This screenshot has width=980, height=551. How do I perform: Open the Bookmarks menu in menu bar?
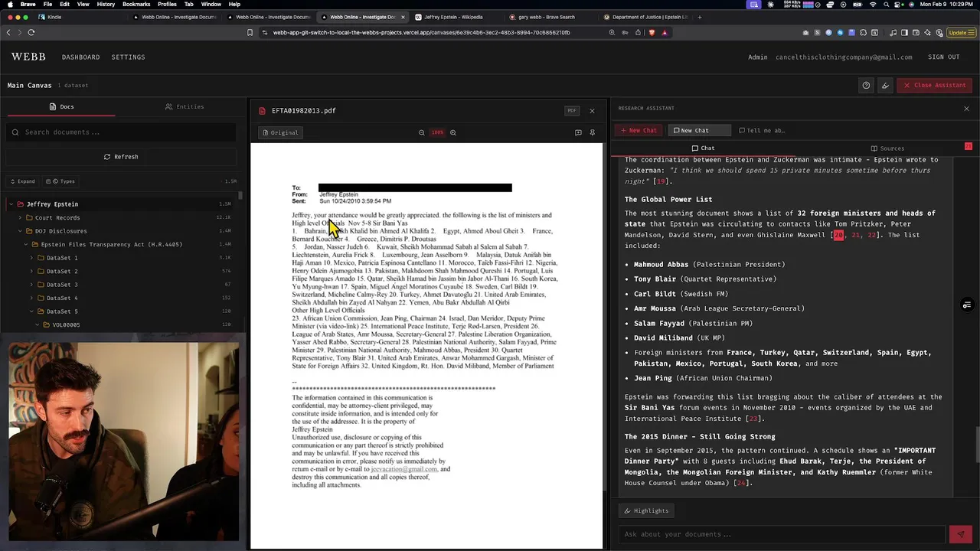136,5
